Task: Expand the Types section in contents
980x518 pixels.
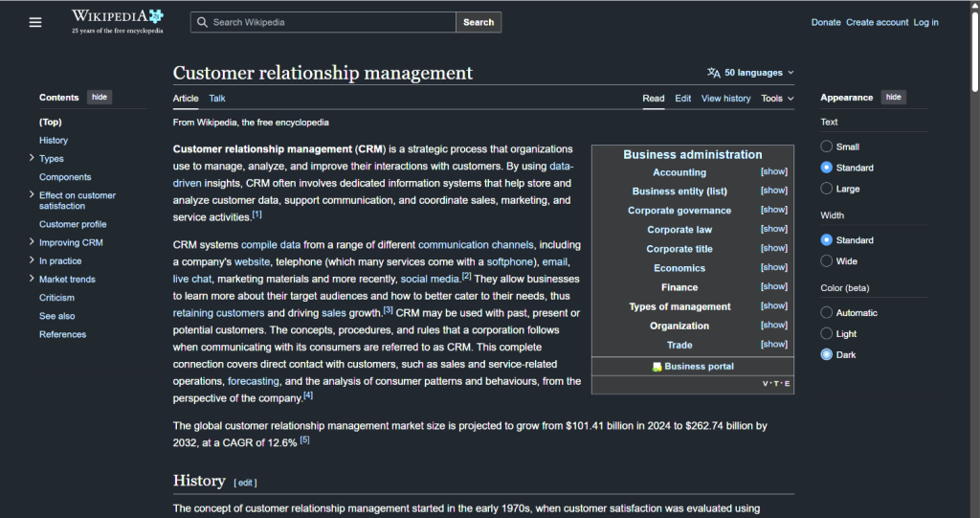Action: point(32,158)
